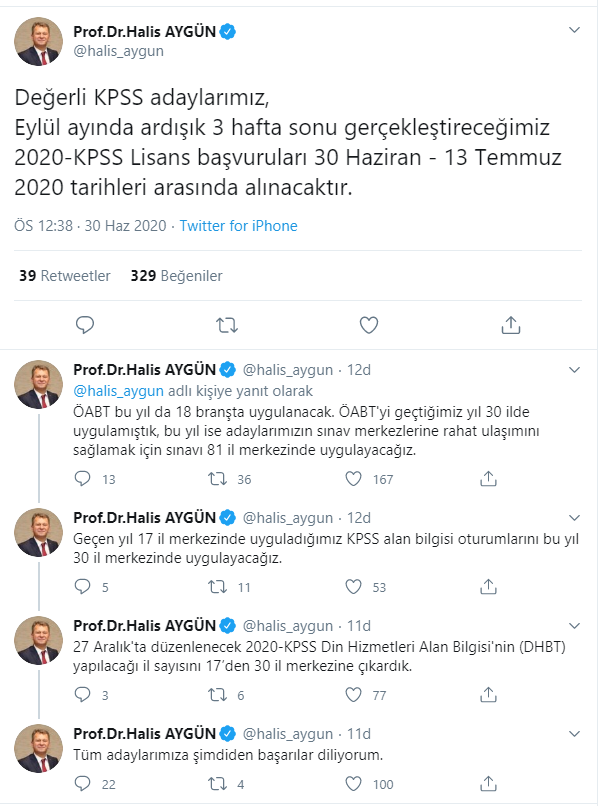Open the @halis_aygun mention link in reply
Screen dimensions: 602x806
[118, 391]
